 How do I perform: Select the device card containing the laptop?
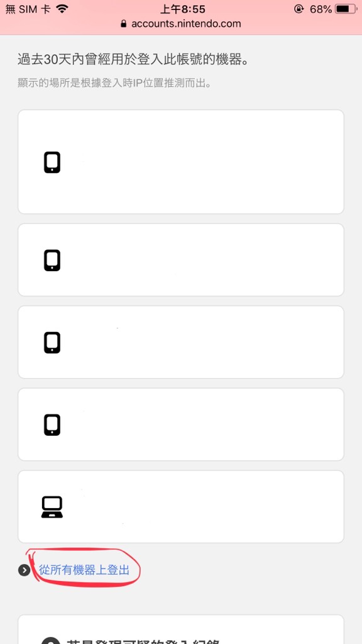(180, 507)
